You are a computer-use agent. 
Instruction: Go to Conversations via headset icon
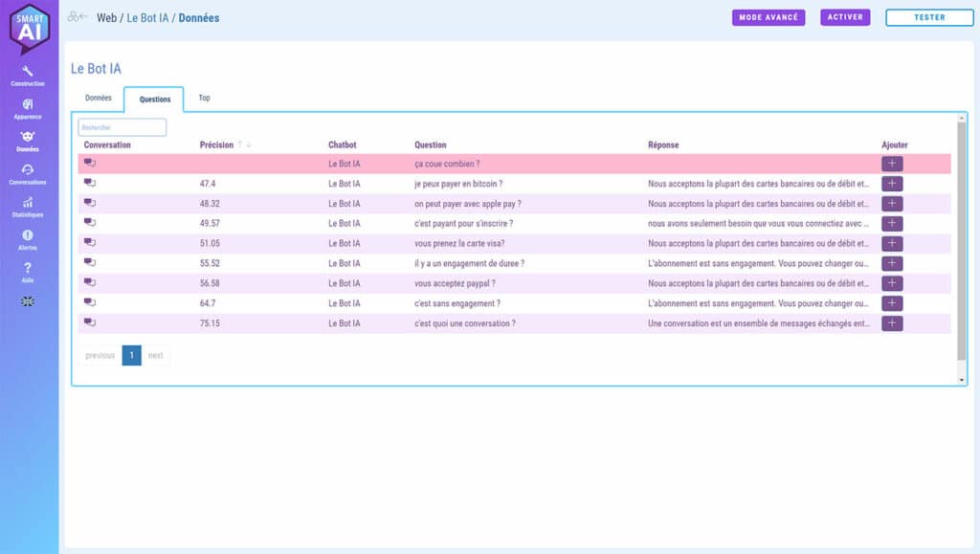(28, 170)
